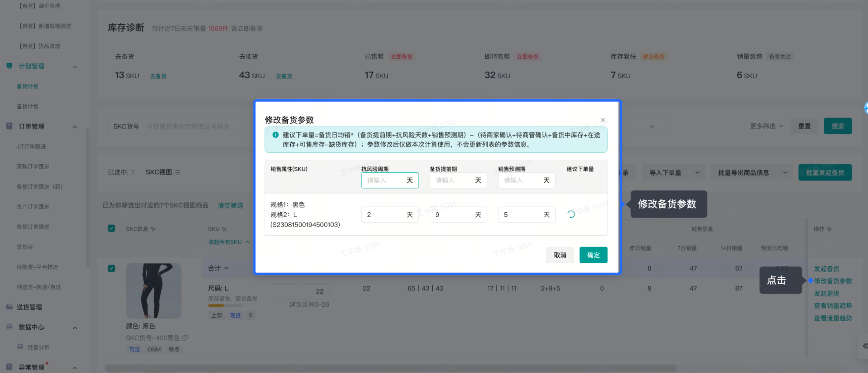Focus the header 抗风险周期 input field

(390, 180)
